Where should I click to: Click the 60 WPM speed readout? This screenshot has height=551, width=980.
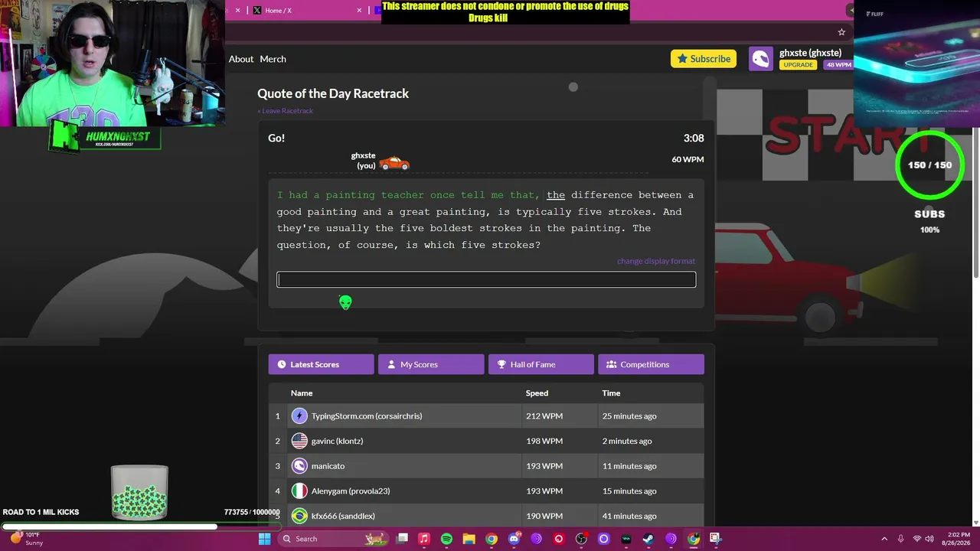[x=688, y=159]
